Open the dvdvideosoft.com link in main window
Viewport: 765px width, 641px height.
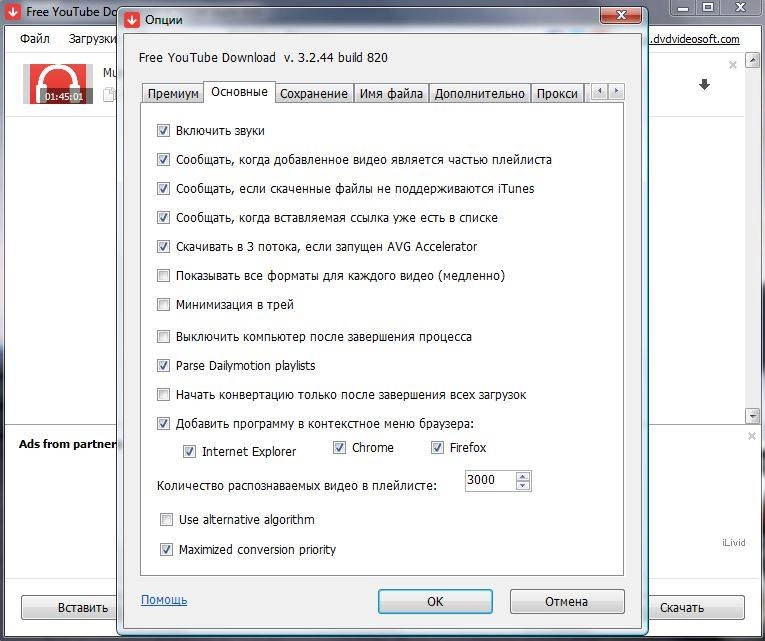695,39
